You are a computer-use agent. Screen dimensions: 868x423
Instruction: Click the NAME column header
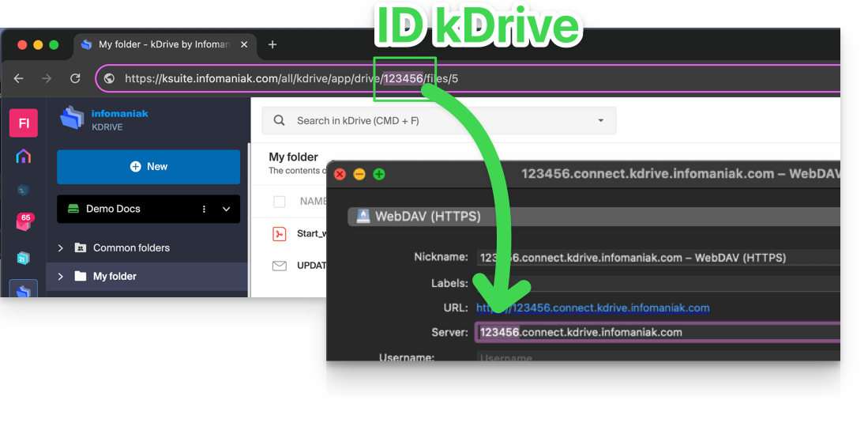(314, 202)
